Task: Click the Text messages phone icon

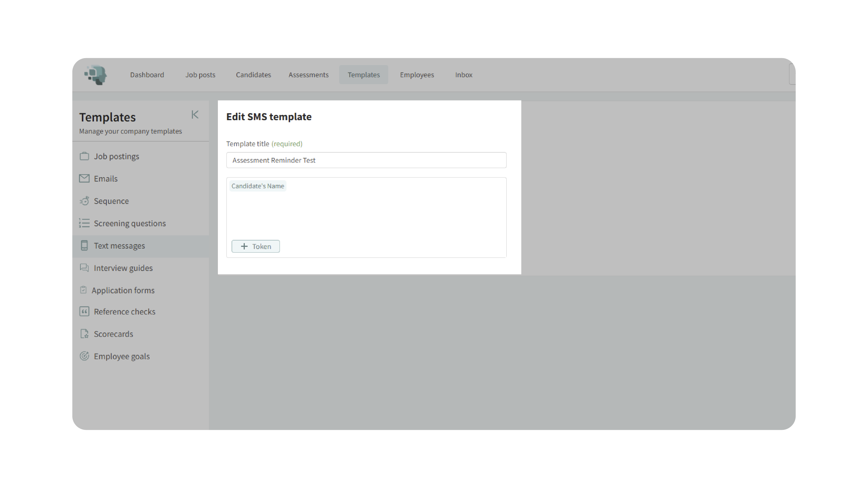Action: pyautogui.click(x=84, y=246)
